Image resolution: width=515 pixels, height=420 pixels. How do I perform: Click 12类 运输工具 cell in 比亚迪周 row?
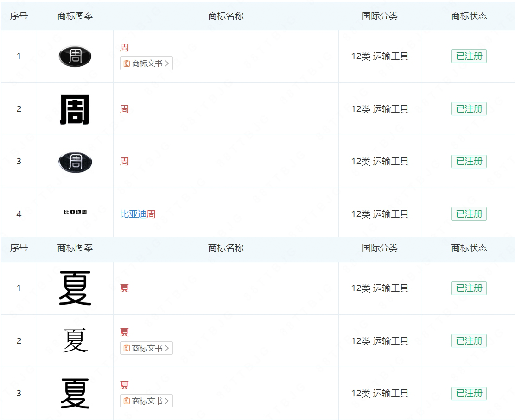click(x=380, y=214)
